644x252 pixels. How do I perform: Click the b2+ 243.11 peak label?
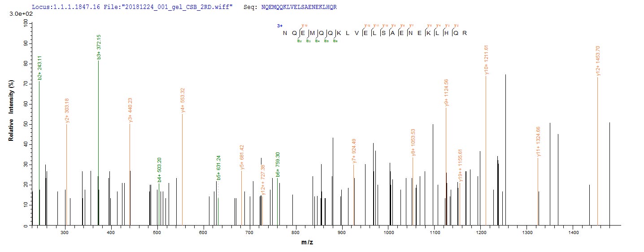pyautogui.click(x=39, y=68)
